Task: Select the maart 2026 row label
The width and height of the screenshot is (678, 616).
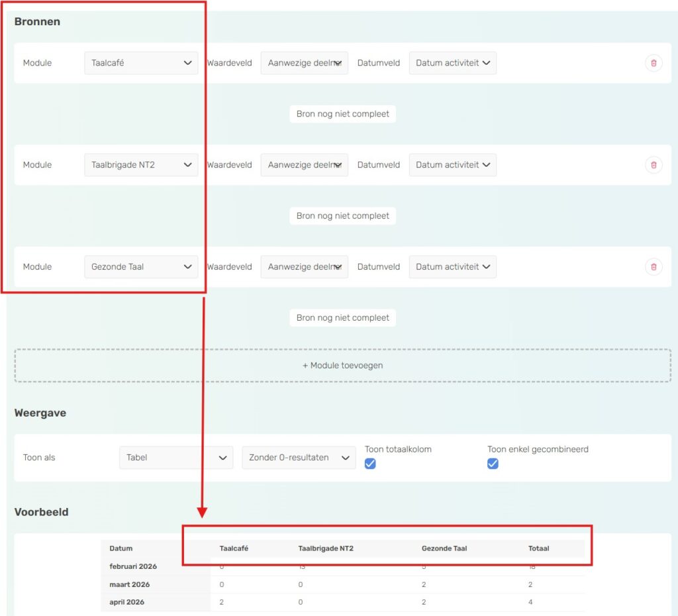Action: point(129,585)
